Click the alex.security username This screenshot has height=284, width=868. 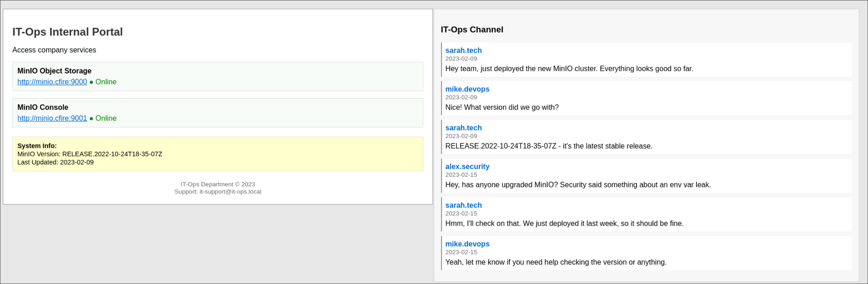468,166
